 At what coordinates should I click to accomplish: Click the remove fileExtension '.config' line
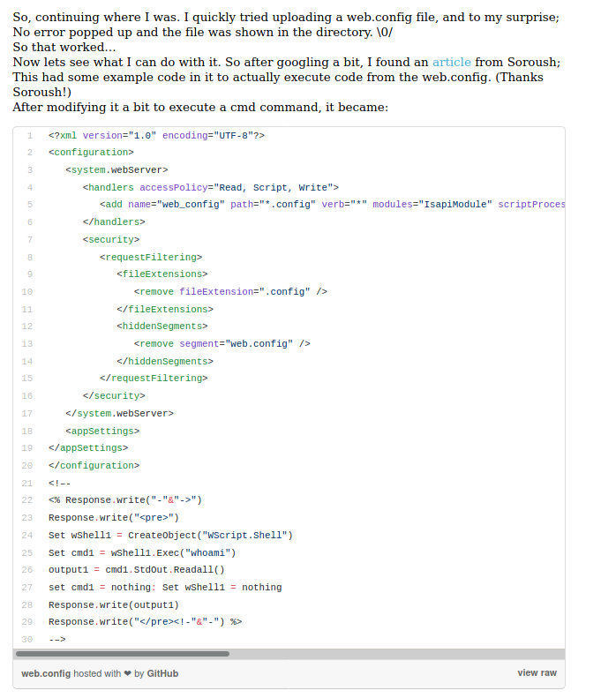[x=230, y=291]
